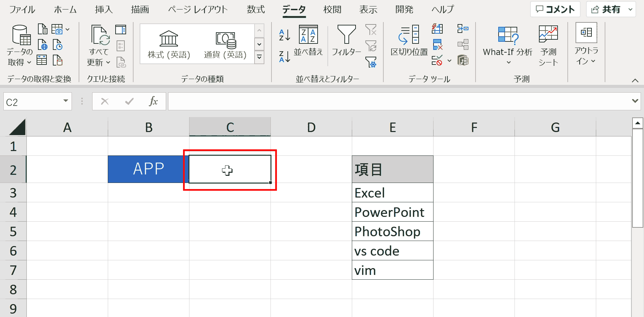Viewport: 644px width, 317px height.
Task: Expand the From Picture dropdown arrow
Action: point(67,30)
